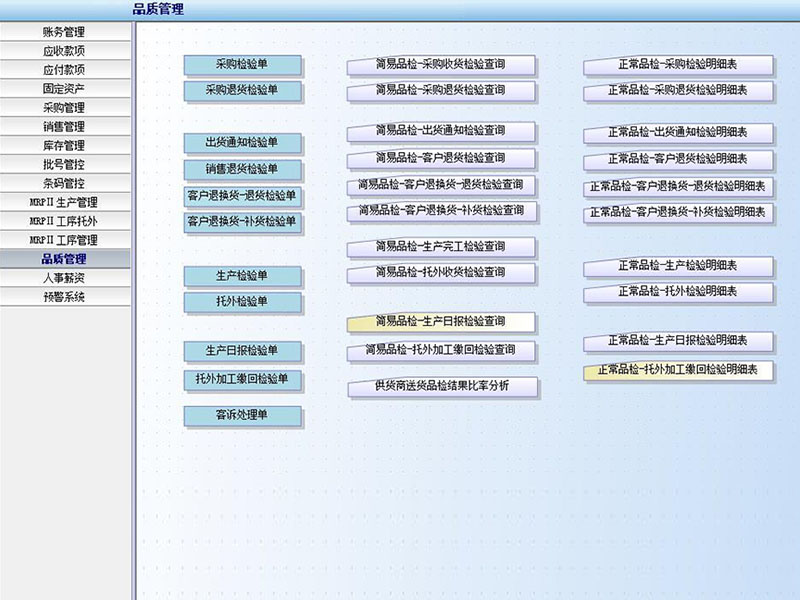Open 简易品检-客户退货检验查询
Image resolution: width=800 pixels, height=600 pixels.
tap(441, 159)
